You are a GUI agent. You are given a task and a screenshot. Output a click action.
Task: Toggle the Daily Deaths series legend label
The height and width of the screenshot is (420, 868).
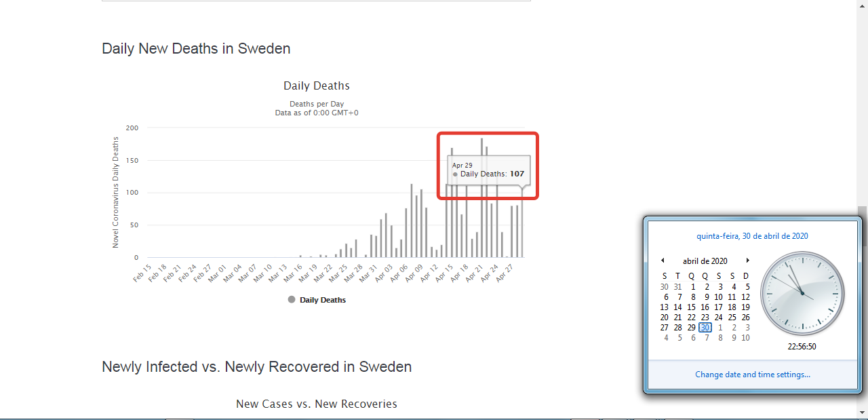[323, 300]
